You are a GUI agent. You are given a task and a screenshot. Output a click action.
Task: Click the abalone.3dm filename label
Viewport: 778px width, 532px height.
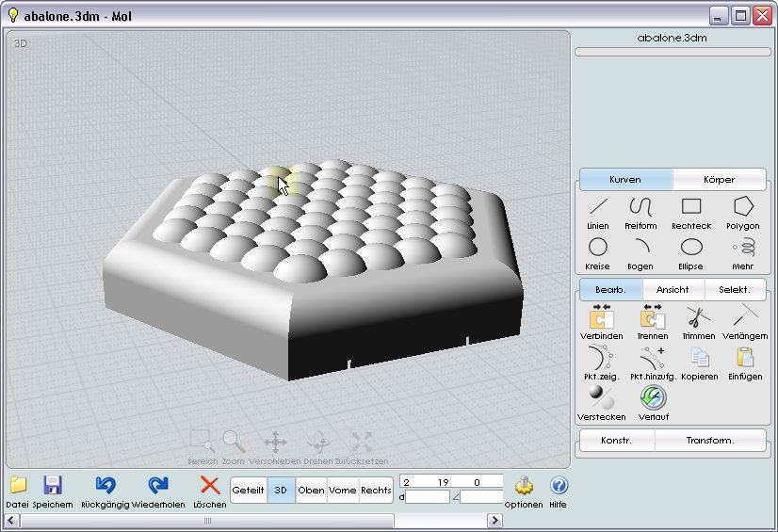(672, 38)
